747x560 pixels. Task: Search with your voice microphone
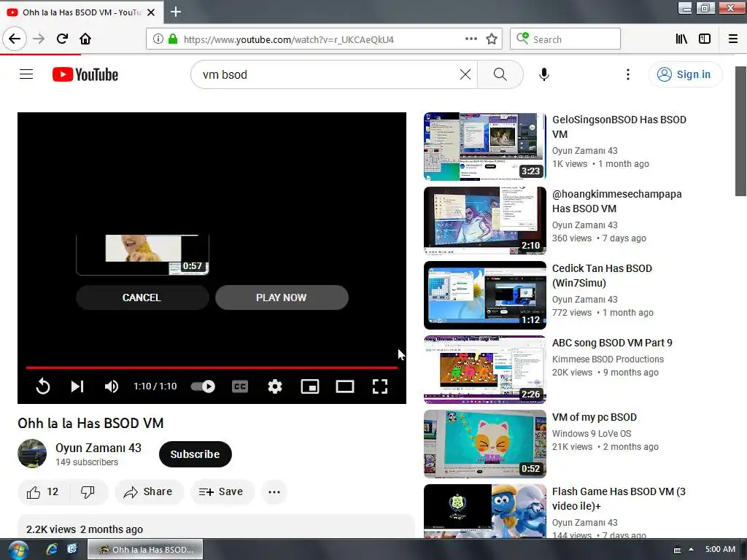click(543, 75)
